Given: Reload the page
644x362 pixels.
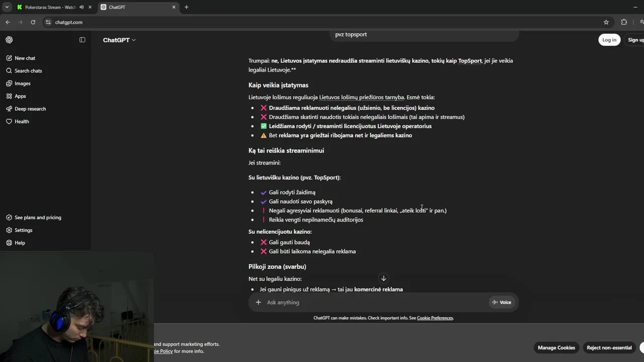Looking at the screenshot, I should pos(33,22).
